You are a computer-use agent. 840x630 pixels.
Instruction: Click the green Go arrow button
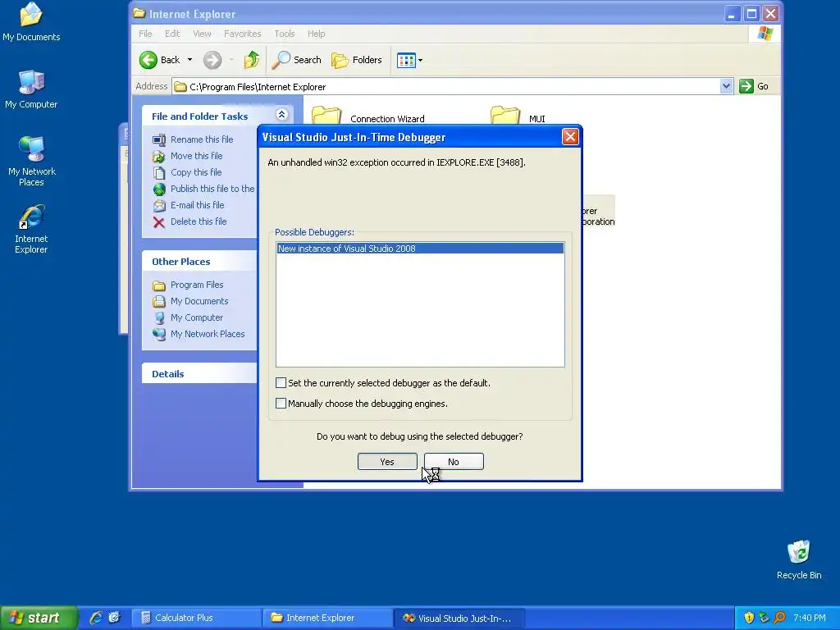point(746,86)
